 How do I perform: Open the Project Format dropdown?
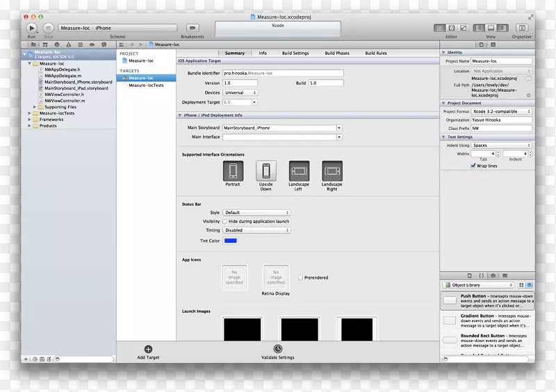[x=501, y=111]
